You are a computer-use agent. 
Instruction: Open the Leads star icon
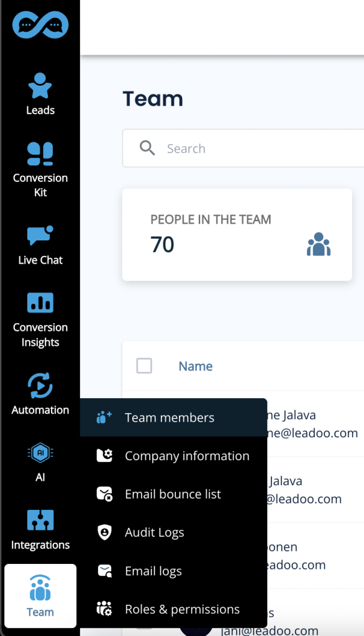40,86
